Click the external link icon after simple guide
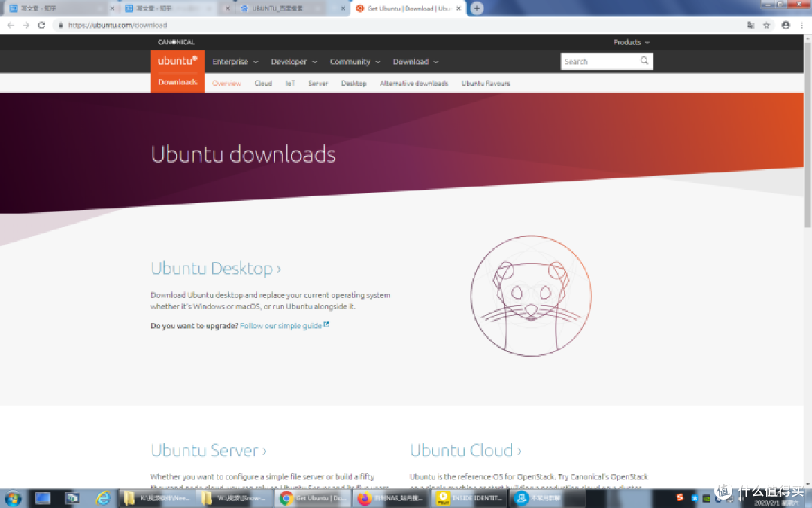 coord(326,325)
